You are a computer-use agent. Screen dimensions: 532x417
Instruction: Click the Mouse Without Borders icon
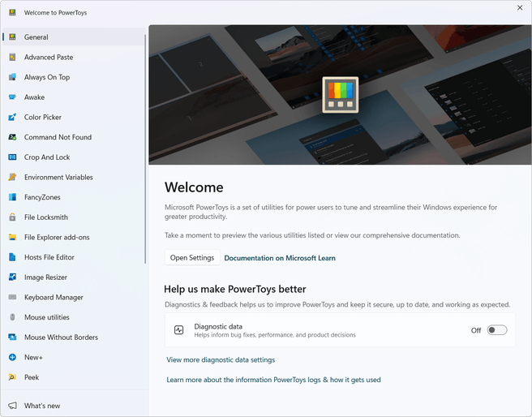click(x=12, y=337)
